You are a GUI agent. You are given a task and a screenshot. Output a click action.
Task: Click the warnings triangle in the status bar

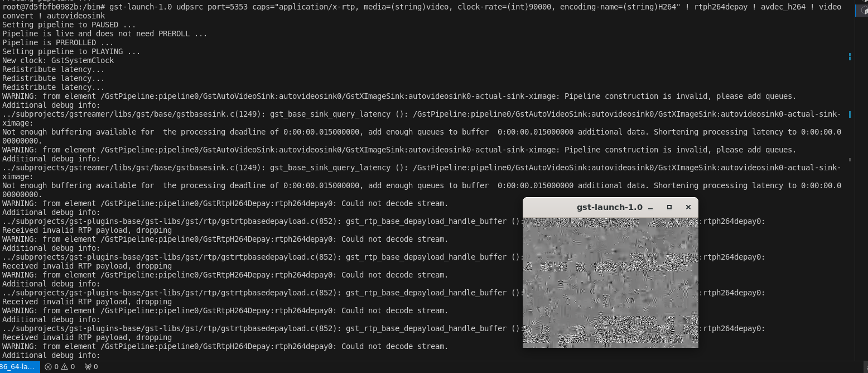pyautogui.click(x=65, y=367)
